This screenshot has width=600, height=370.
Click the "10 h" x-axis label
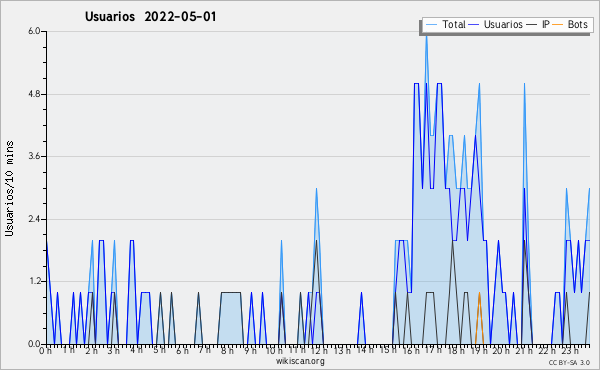click(274, 350)
